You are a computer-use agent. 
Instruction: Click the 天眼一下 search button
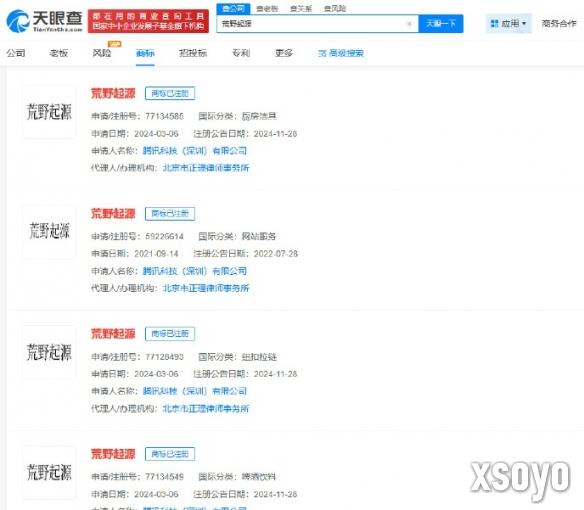441,23
